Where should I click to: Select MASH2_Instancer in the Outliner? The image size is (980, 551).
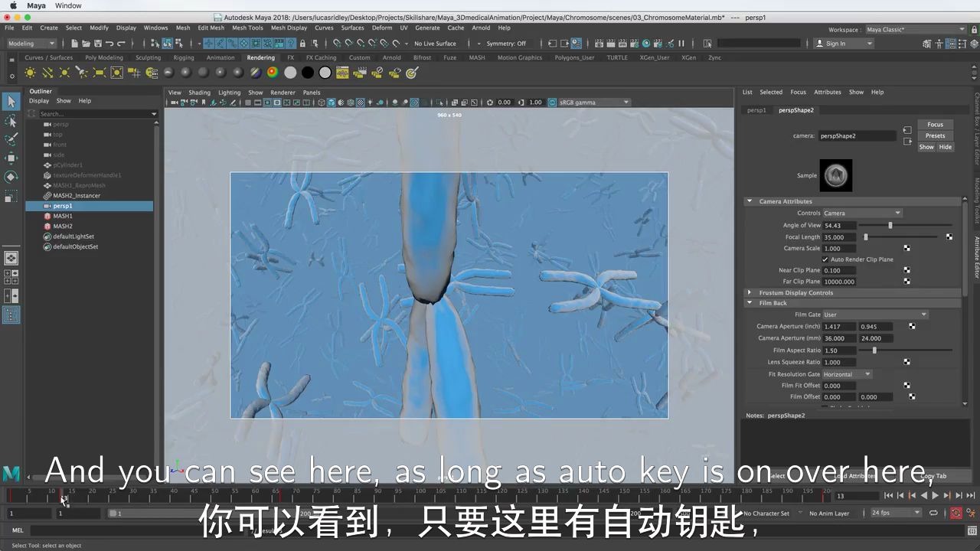(77, 196)
